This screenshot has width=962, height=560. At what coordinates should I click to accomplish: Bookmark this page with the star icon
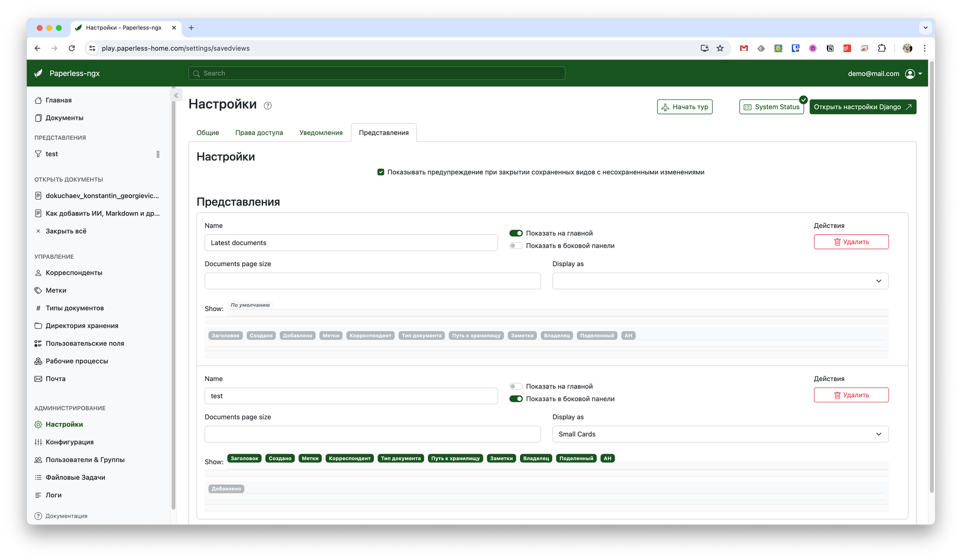point(720,48)
